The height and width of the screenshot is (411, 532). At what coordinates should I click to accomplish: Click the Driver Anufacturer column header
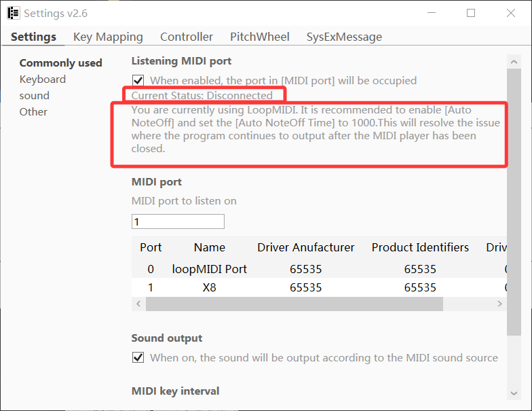[x=305, y=247]
